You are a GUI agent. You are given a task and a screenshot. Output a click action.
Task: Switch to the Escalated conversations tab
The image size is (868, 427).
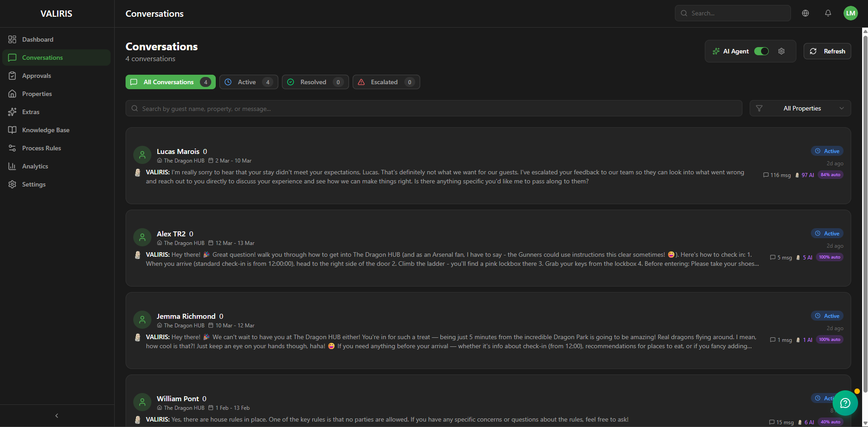(x=386, y=82)
